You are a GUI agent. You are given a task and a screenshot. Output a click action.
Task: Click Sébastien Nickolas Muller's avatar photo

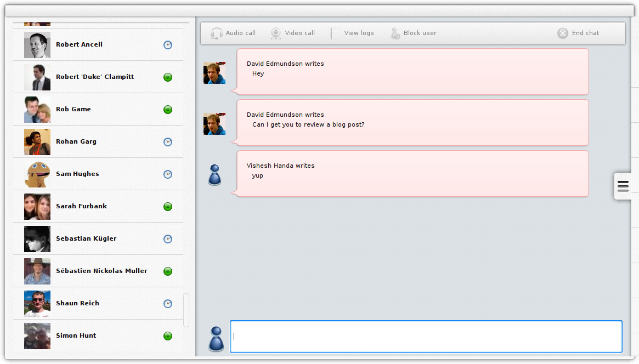tap(37, 271)
